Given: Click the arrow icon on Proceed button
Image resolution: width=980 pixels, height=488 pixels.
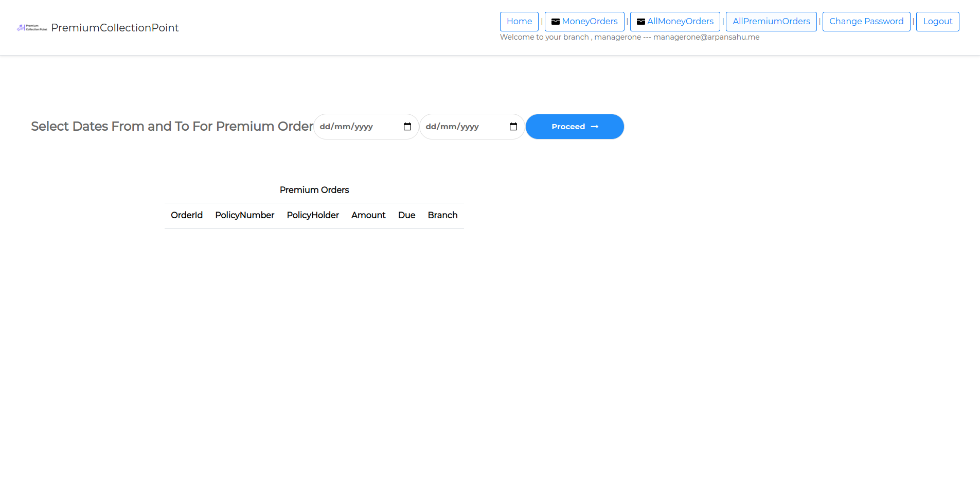Looking at the screenshot, I should [595, 127].
